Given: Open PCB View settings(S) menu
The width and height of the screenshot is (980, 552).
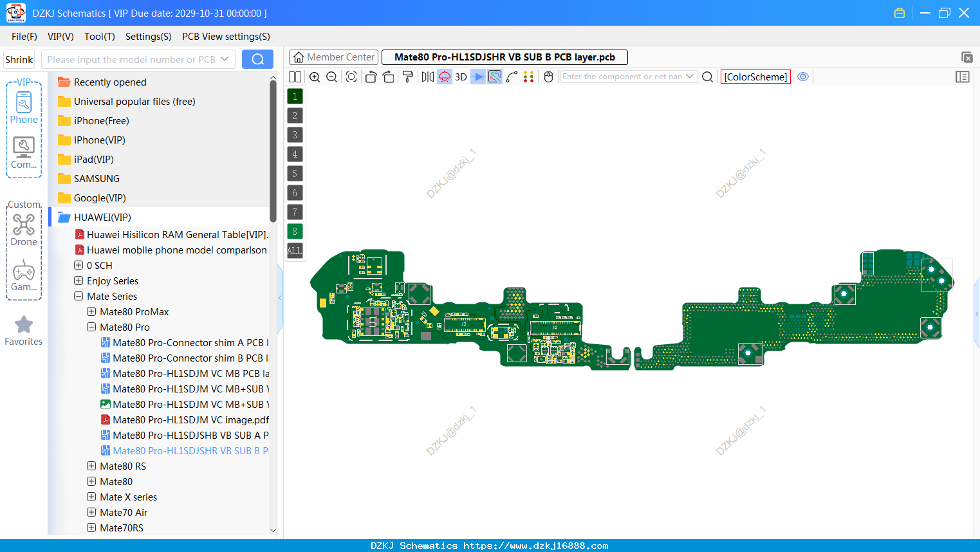Looking at the screenshot, I should tap(226, 37).
